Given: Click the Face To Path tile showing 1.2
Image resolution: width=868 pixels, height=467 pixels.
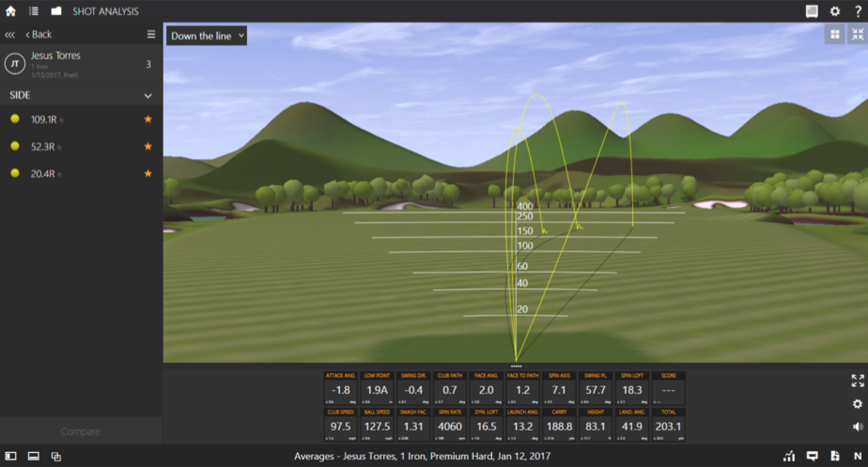Looking at the screenshot, I should [523, 389].
